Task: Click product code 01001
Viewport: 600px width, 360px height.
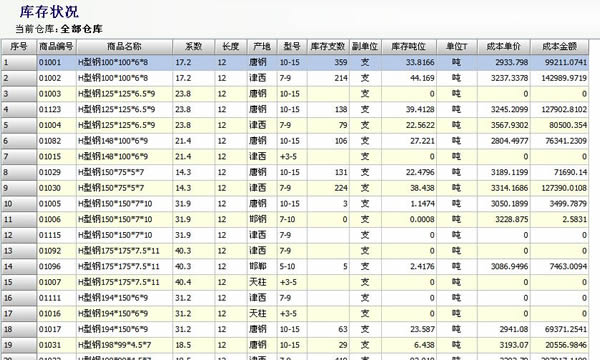Action: [x=50, y=62]
